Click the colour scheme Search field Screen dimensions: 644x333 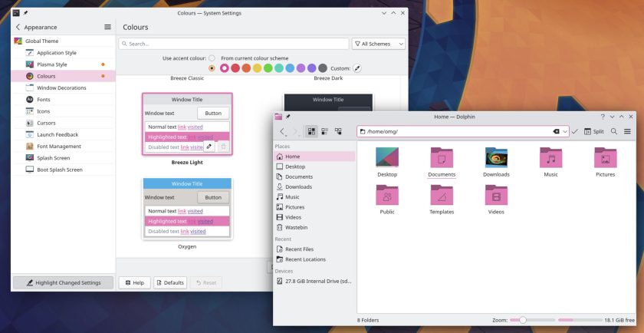point(235,44)
